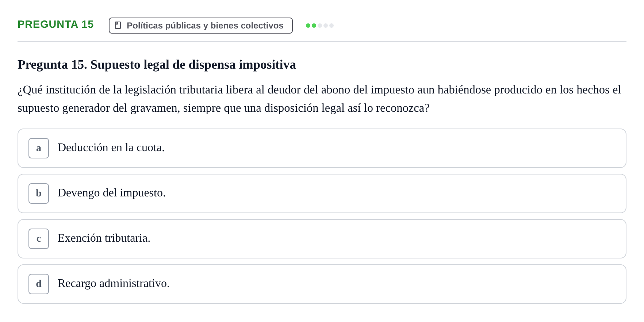
Task: Click the heading Supuesto legal de dispensa impositiva
Action: click(157, 65)
